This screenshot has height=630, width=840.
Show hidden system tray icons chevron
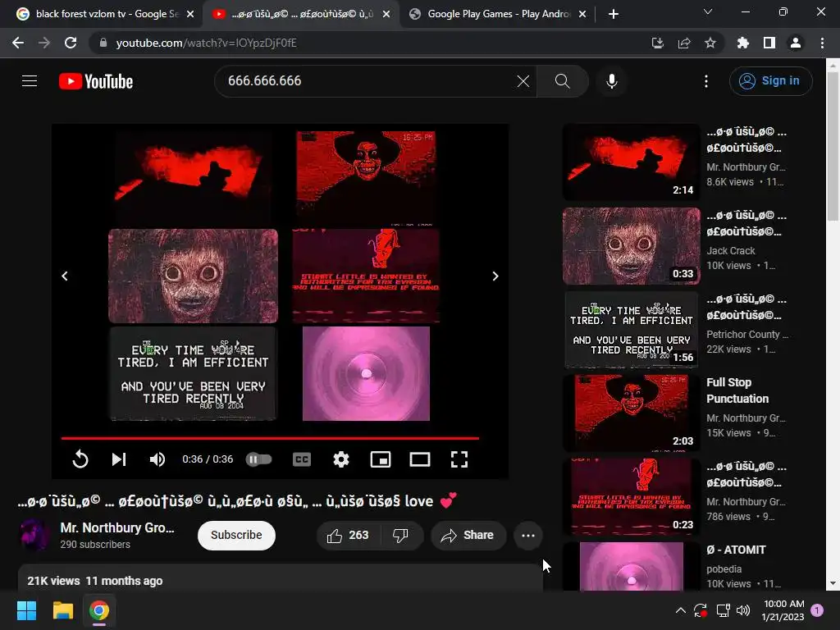(680, 610)
